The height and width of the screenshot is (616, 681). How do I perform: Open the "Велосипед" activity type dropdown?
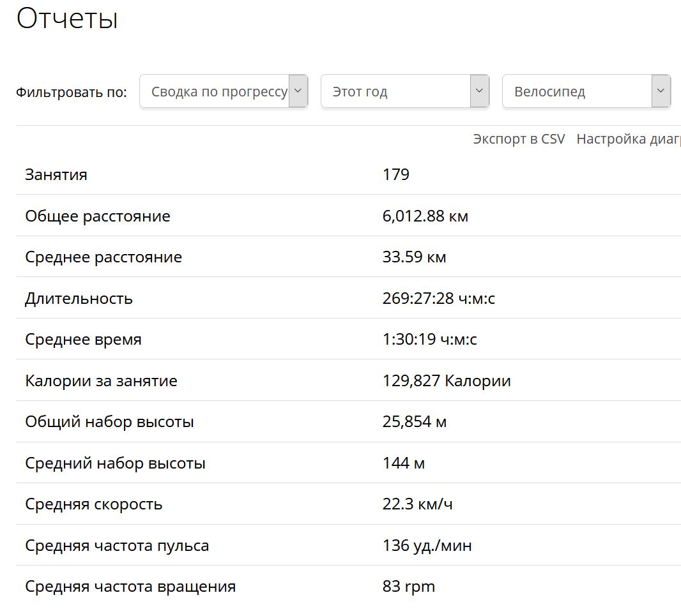(586, 91)
